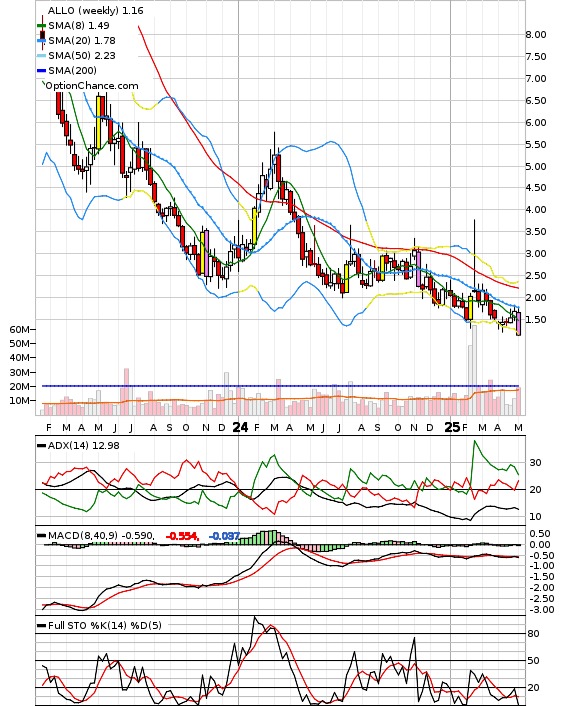Click the SMA(8) green legend marker
This screenshot has width=566, height=706.
coord(41,26)
